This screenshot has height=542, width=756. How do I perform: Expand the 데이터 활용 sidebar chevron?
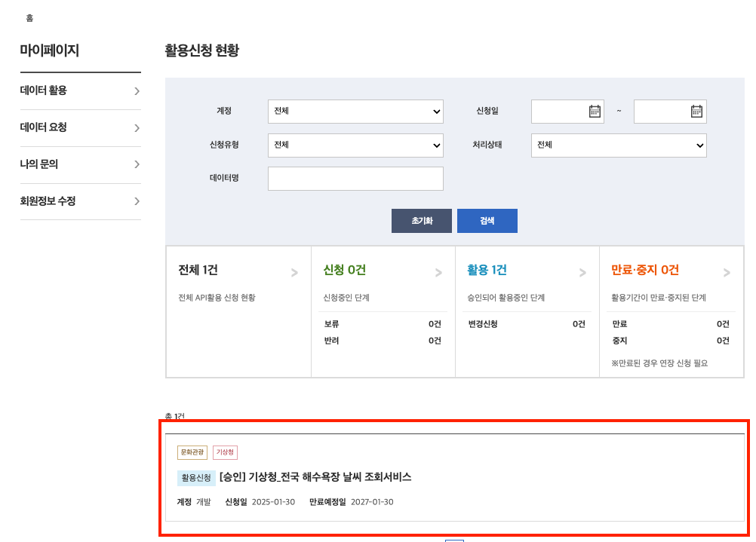click(x=137, y=91)
